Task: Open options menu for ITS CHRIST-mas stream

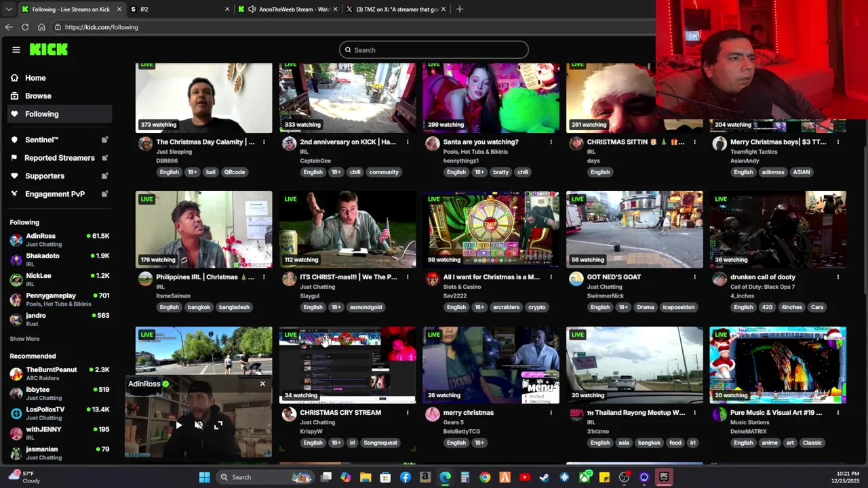Action: click(x=408, y=277)
